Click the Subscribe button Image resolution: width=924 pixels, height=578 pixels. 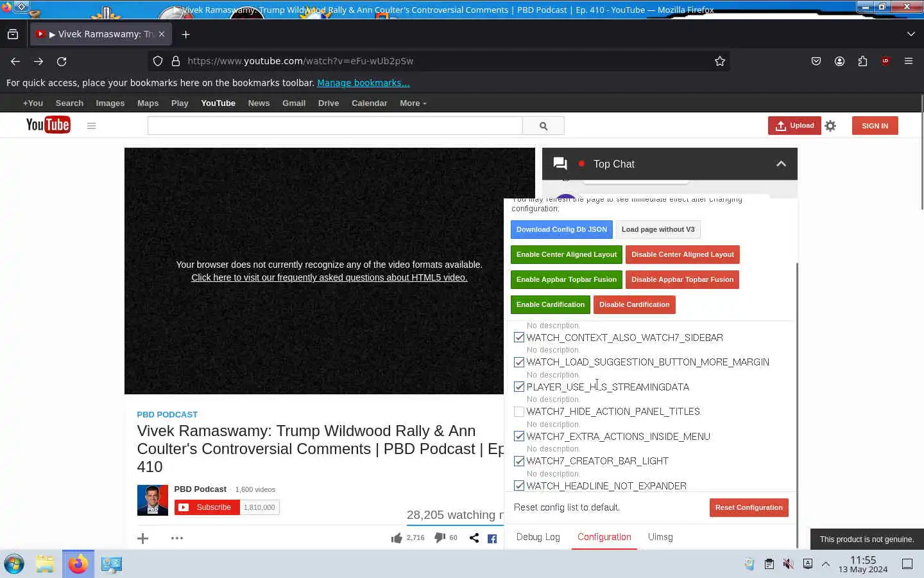point(207,507)
